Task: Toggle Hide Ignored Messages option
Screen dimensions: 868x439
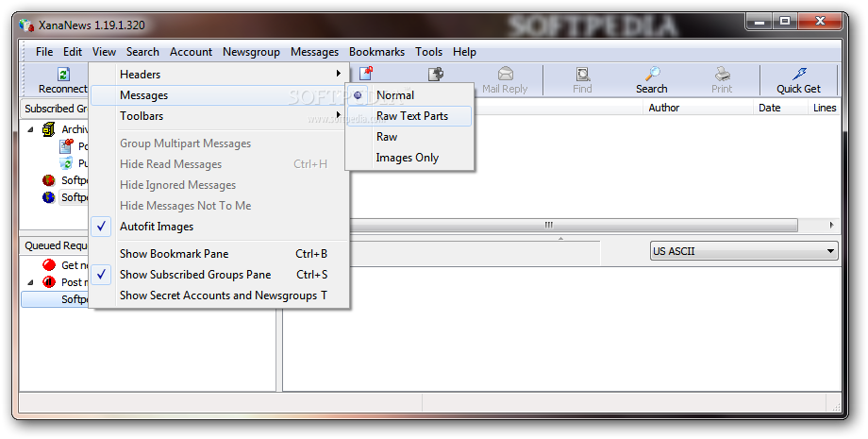Action: [219, 185]
